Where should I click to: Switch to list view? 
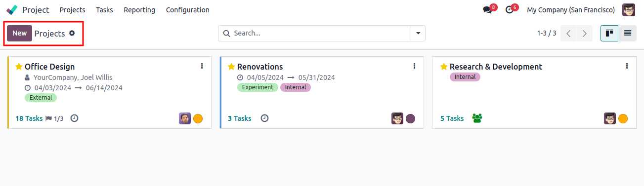pos(627,33)
